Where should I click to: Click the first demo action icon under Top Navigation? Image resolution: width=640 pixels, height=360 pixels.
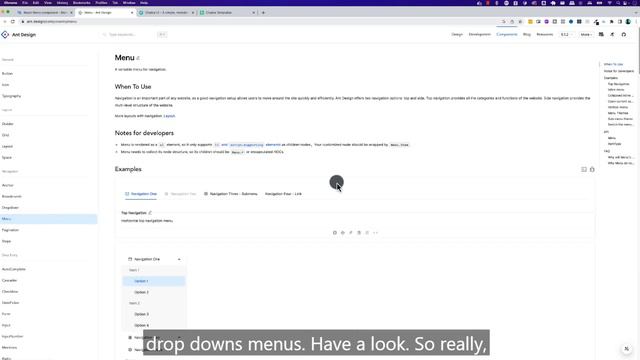(x=335, y=233)
